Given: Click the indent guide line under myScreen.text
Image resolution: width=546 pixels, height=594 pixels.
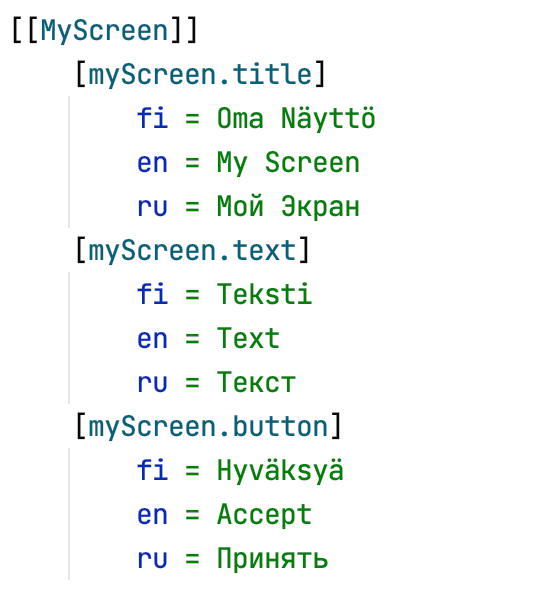Looking at the screenshot, I should click(x=69, y=338).
